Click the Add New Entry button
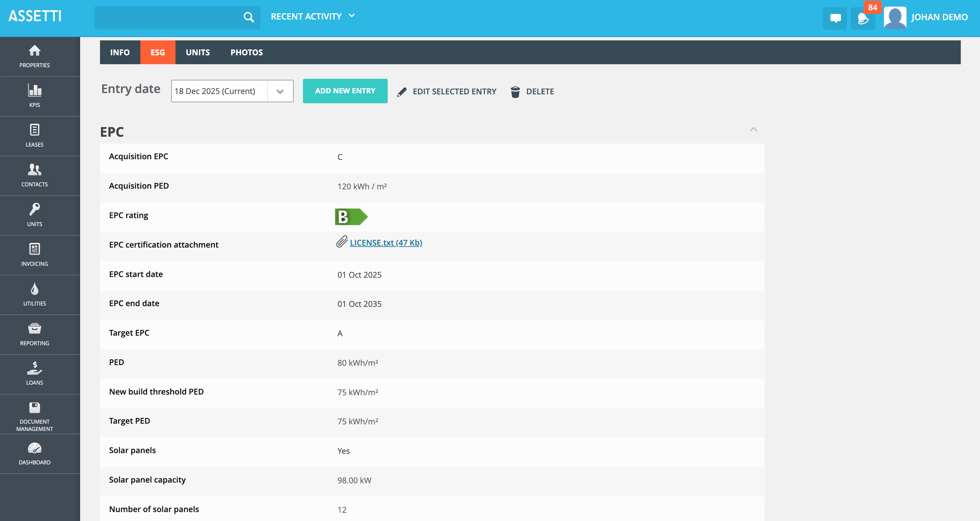 coord(345,91)
